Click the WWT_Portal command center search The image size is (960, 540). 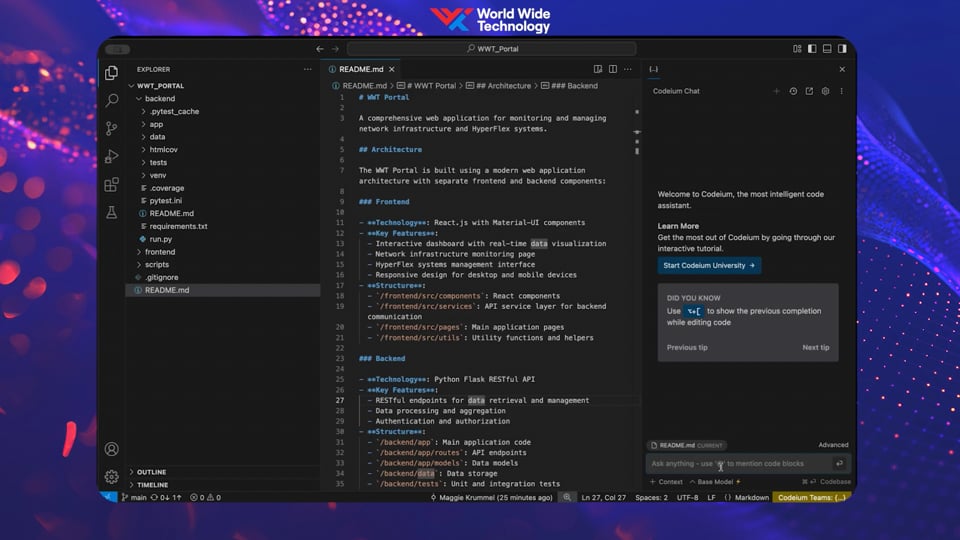point(492,48)
